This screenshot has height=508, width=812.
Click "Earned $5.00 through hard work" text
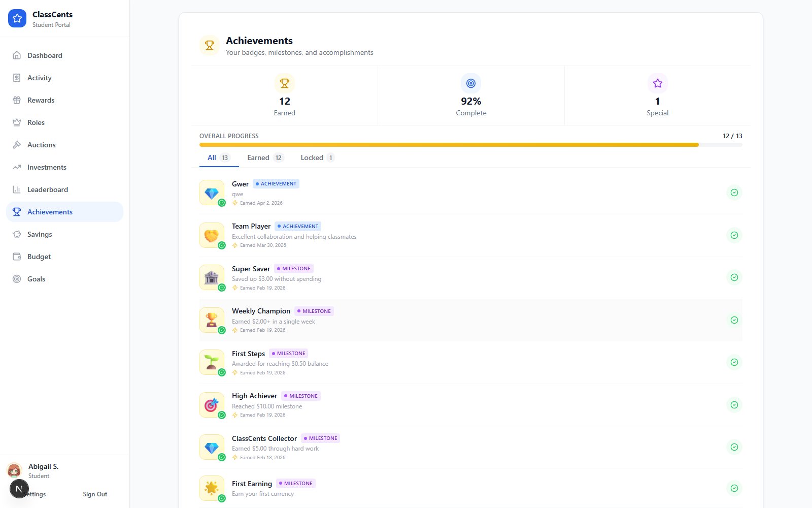pyautogui.click(x=276, y=449)
